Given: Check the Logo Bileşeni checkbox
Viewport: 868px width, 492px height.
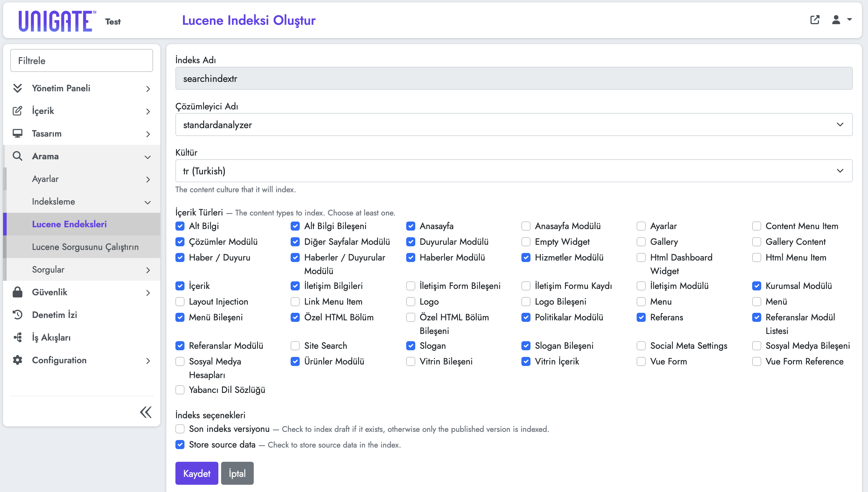Looking at the screenshot, I should (526, 301).
